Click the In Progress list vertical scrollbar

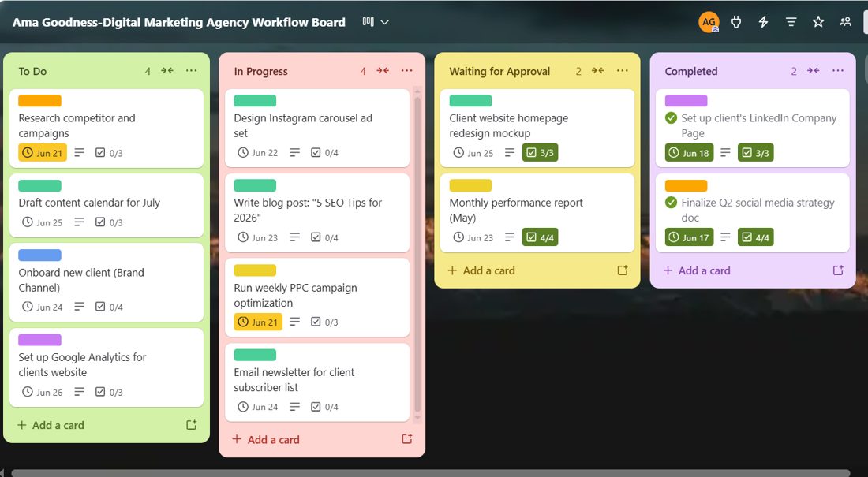pyautogui.click(x=417, y=255)
